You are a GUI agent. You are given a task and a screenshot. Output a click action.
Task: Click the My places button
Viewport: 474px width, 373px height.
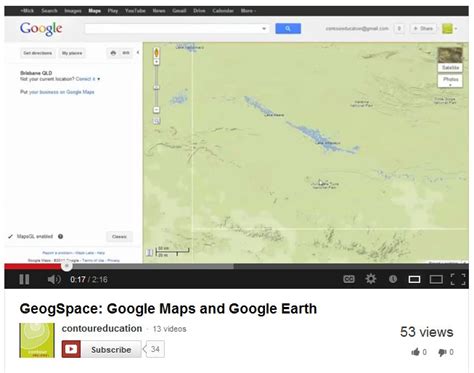coord(72,53)
